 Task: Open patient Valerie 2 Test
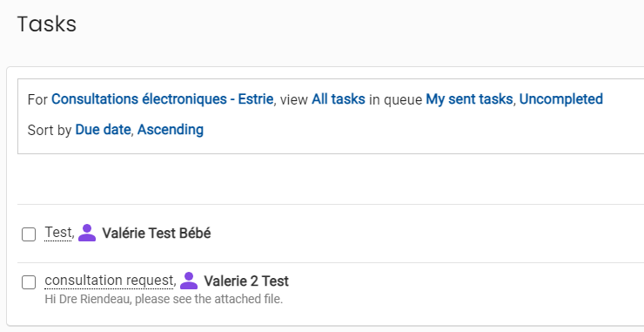coord(246,281)
